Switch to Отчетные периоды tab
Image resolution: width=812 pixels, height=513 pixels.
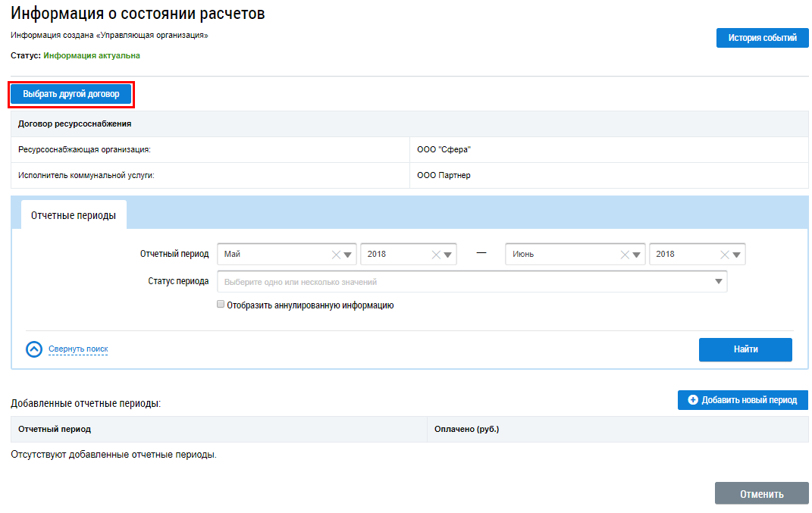[x=74, y=215]
